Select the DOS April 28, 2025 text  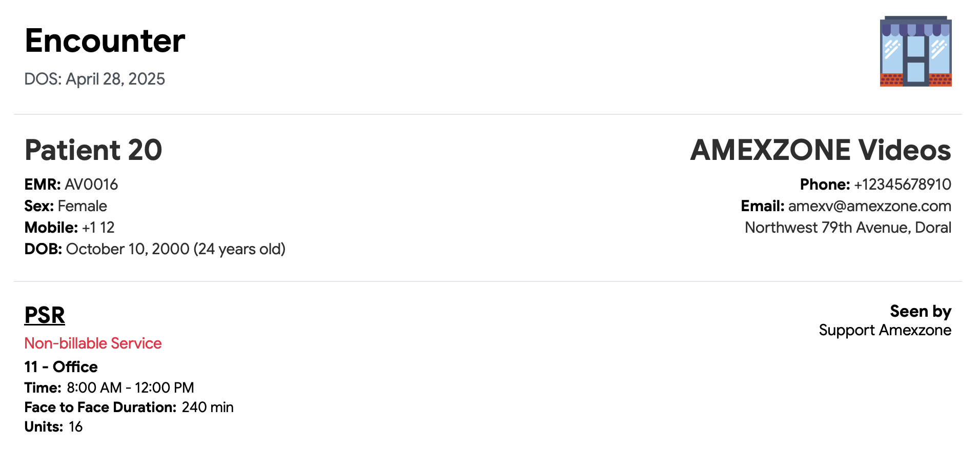click(95, 79)
